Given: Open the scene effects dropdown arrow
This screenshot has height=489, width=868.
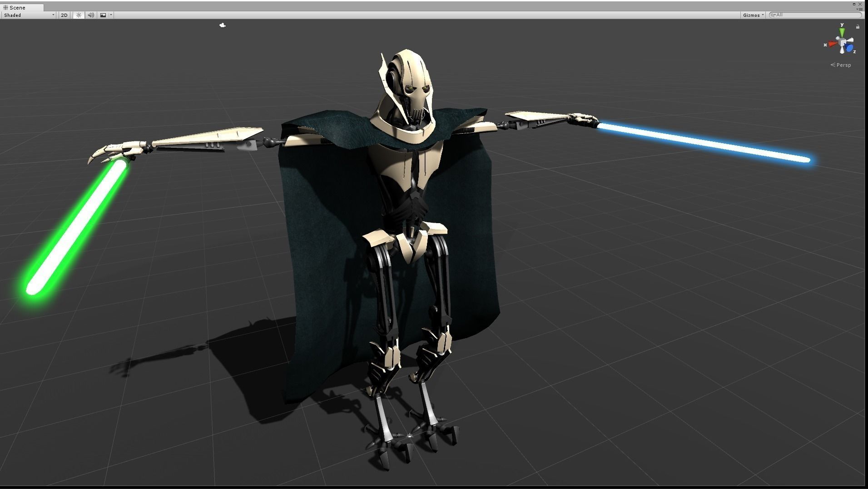Looking at the screenshot, I should point(111,15).
